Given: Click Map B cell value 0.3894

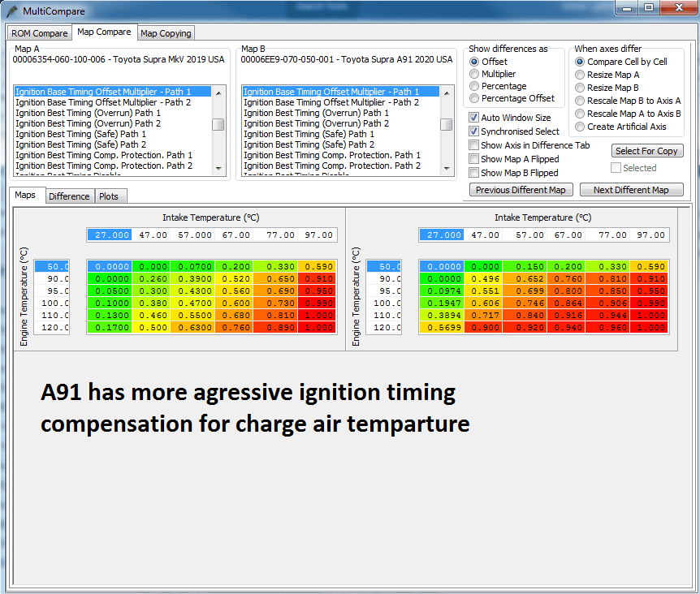Looking at the screenshot, I should pyautogui.click(x=442, y=316).
